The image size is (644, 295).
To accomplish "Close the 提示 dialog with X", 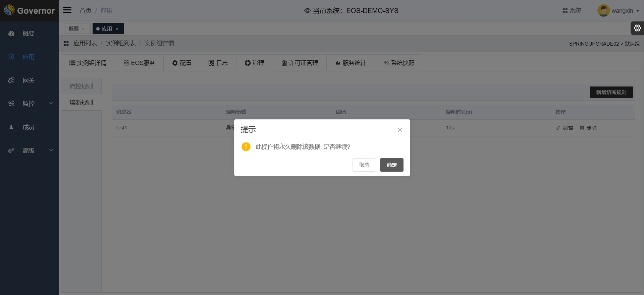I will 400,130.
